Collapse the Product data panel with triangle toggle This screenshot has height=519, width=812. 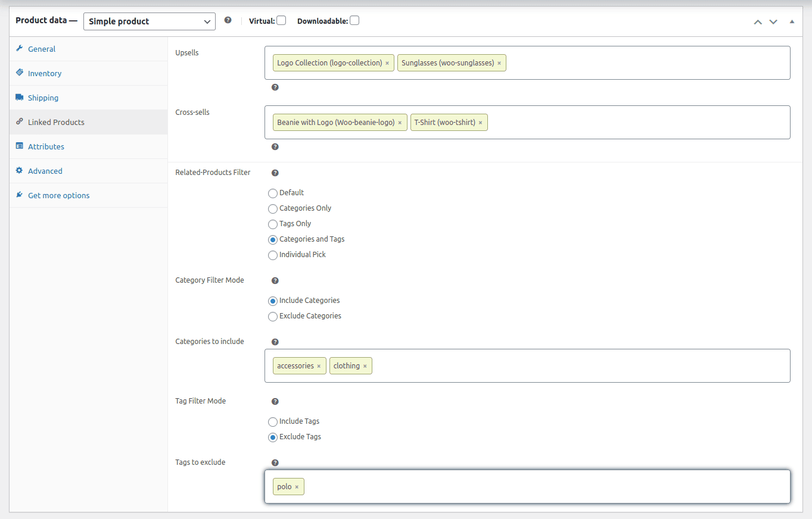pos(792,21)
